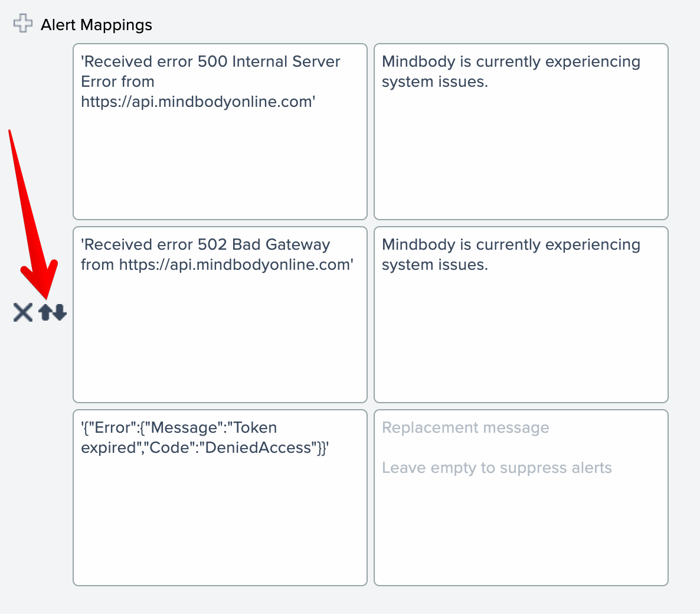
Task: Add a new alert mapping with plus icon
Action: tap(23, 24)
